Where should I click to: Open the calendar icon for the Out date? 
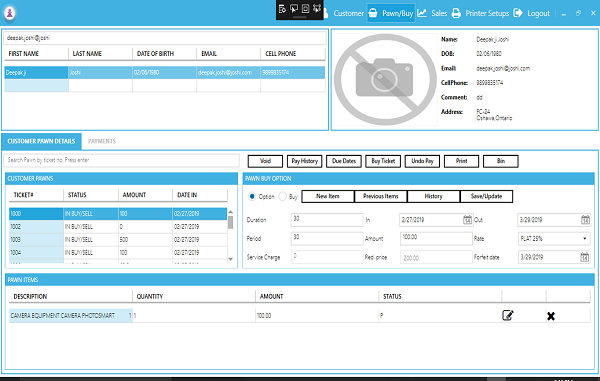pyautogui.click(x=585, y=220)
